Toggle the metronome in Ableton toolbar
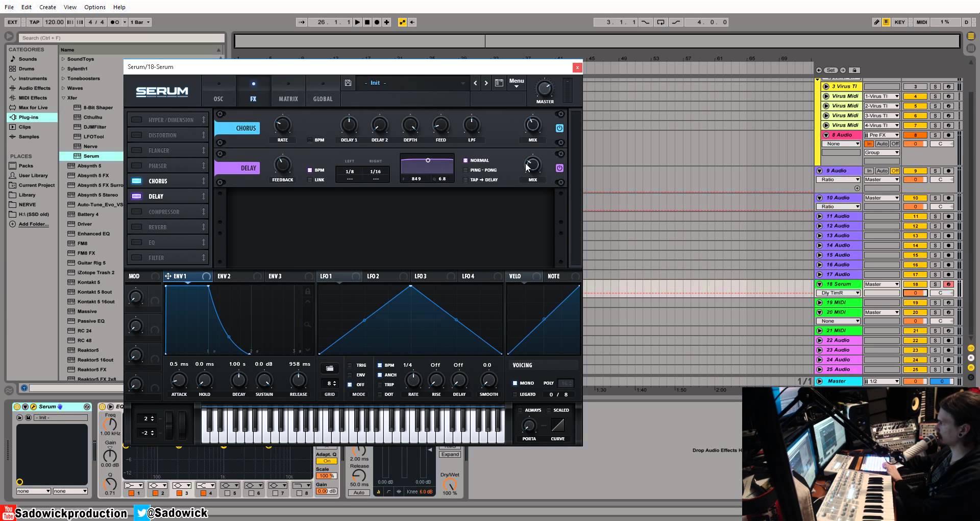The height and width of the screenshot is (521, 980). 115,22
